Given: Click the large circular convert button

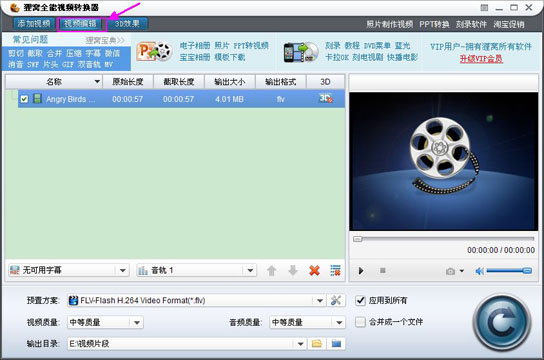Looking at the screenshot, I should click(502, 323).
